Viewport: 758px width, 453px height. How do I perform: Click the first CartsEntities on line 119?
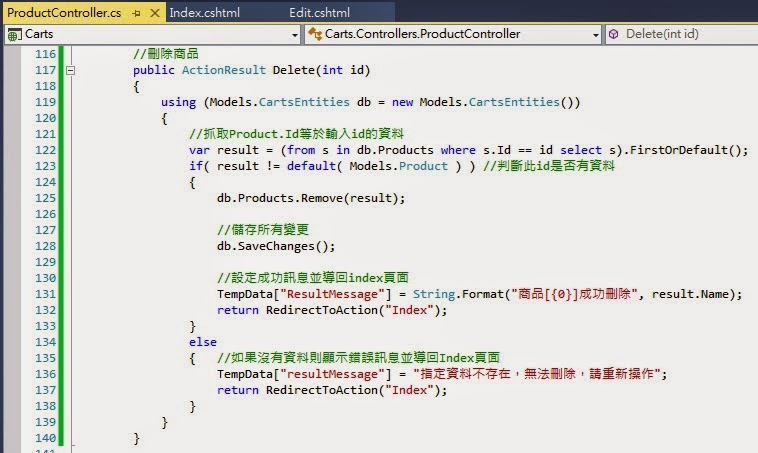point(304,102)
